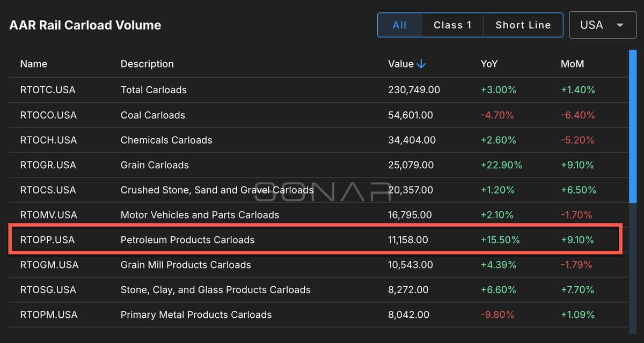Click the value 20,357.00

click(x=412, y=190)
